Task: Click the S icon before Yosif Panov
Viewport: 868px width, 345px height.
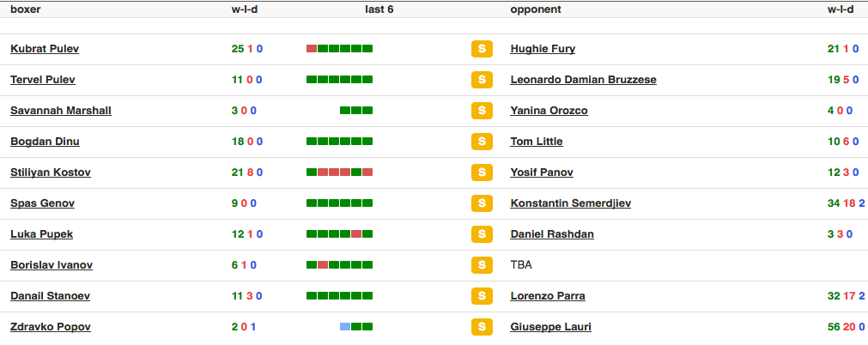Action: coord(482,172)
